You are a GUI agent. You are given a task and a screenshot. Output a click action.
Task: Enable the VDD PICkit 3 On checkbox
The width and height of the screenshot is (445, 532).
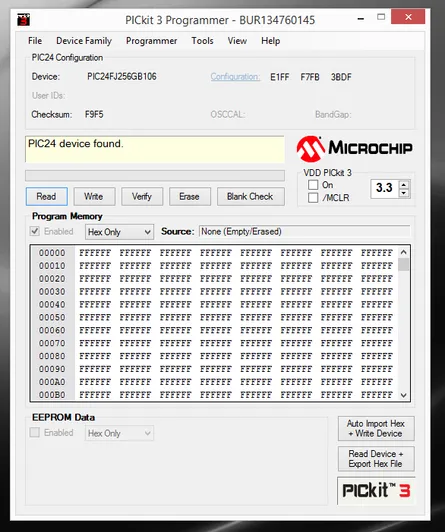(313, 185)
